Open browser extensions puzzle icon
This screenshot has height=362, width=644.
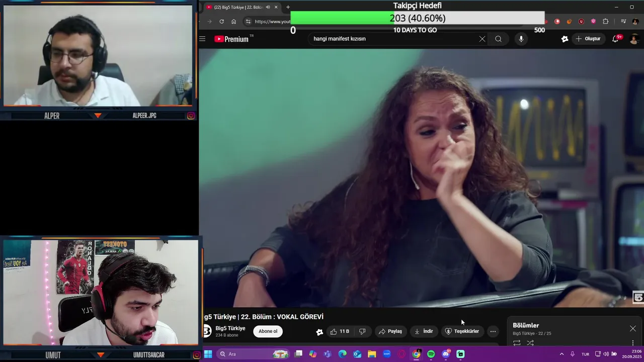(x=605, y=22)
